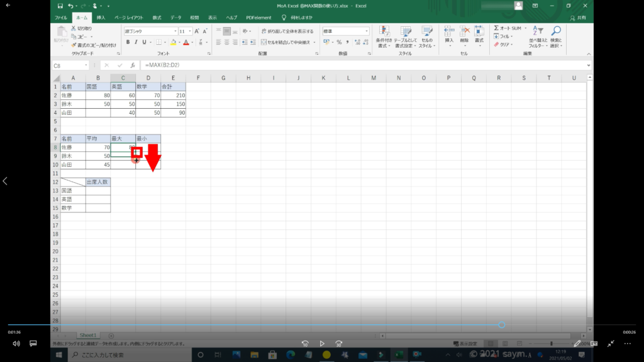Toggle wrap text (折り返して全体を表示する)
Image resolution: width=644 pixels, height=362 pixels.
point(287,31)
